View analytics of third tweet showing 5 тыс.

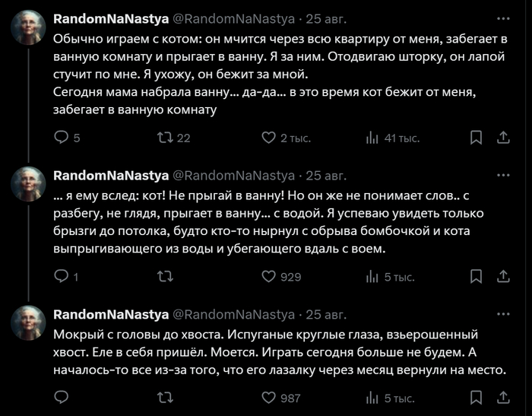[390, 398]
